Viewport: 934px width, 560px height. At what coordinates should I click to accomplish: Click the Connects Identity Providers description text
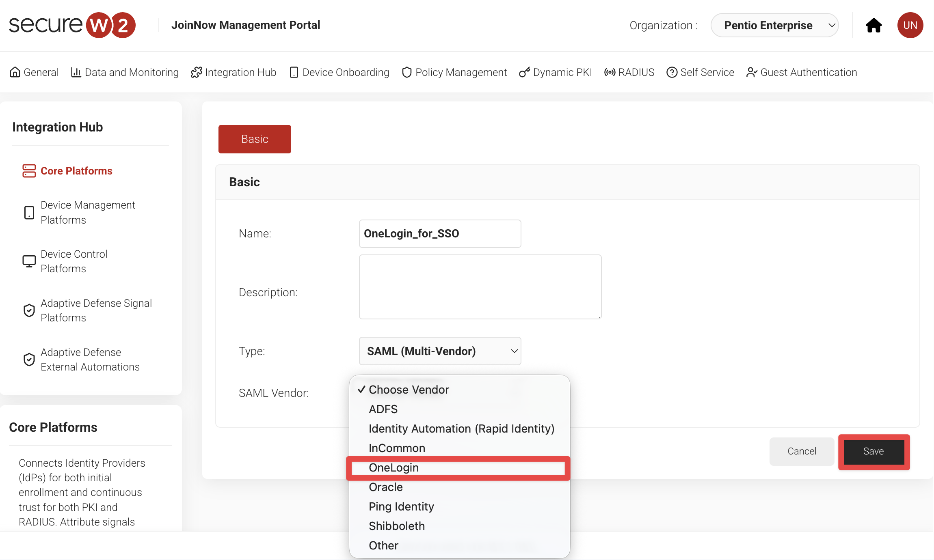pyautogui.click(x=82, y=493)
